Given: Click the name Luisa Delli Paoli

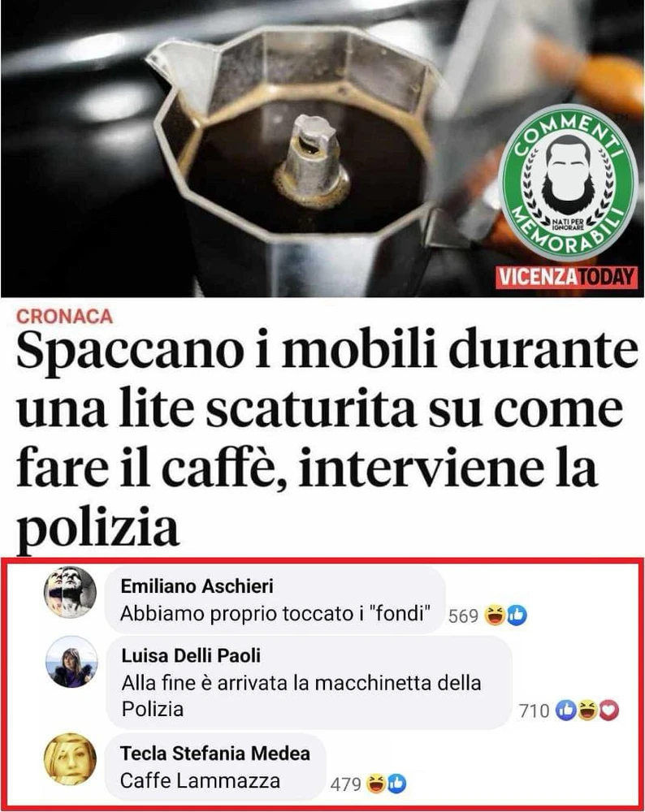Looking at the screenshot, I should pos(191,655).
